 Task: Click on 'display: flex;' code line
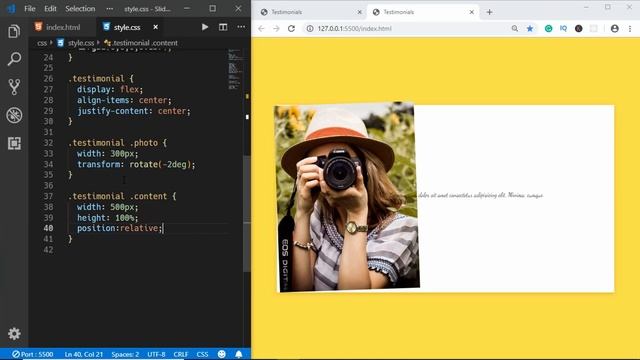(110, 89)
